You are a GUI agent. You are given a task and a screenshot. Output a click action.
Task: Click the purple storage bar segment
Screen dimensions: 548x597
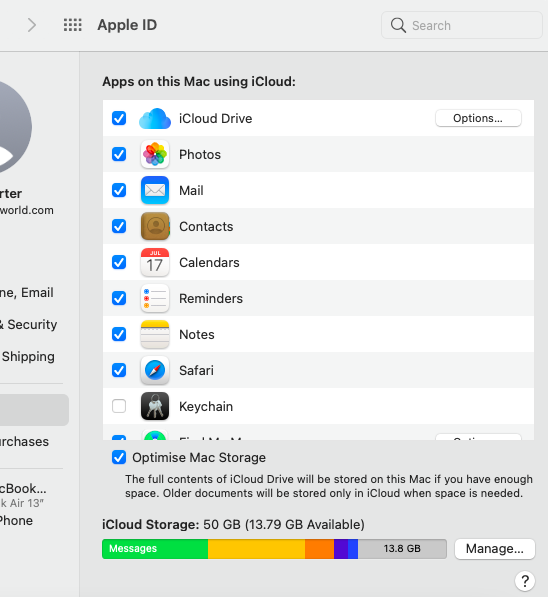point(341,549)
